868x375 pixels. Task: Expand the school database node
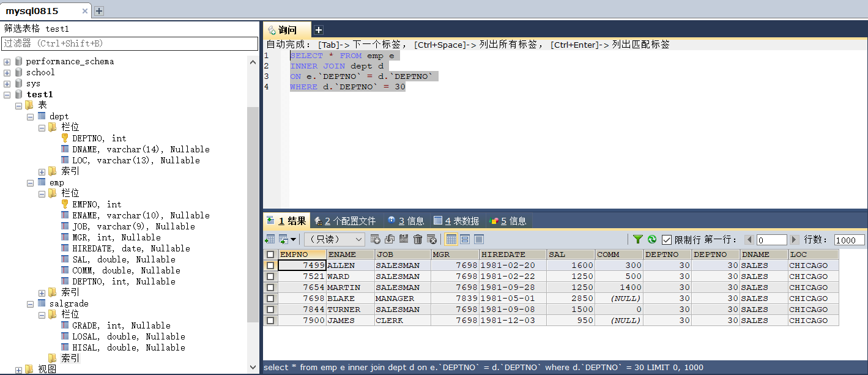coord(7,73)
